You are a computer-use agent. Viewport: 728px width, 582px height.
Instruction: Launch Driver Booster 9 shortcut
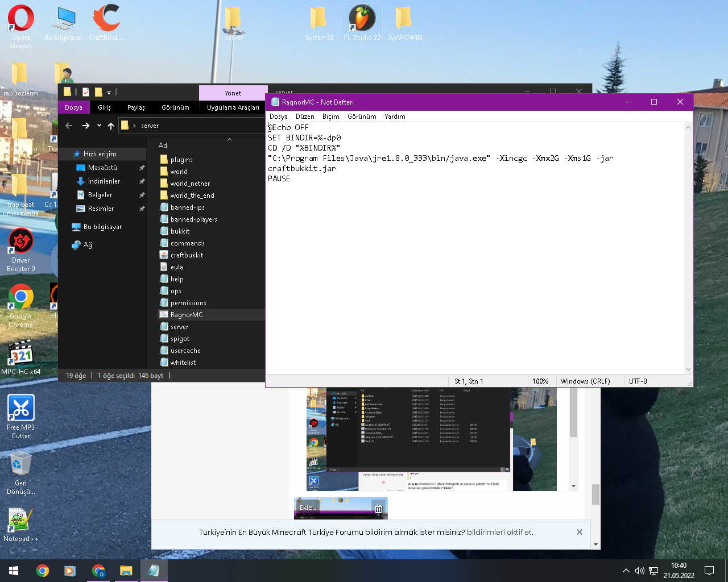click(x=20, y=250)
